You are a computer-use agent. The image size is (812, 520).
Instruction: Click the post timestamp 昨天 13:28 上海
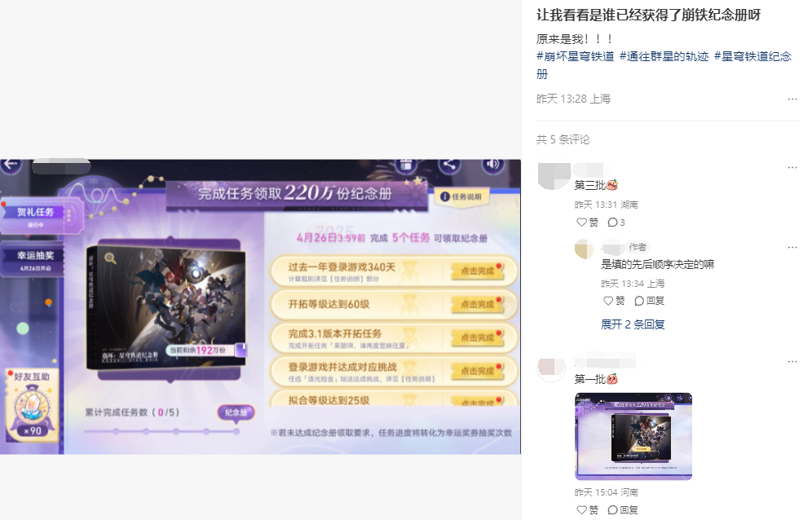click(573, 99)
